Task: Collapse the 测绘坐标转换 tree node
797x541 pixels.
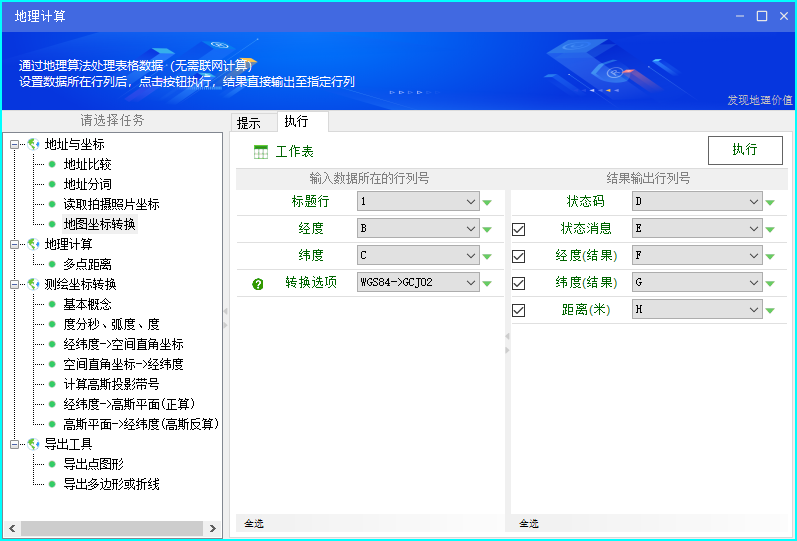Action: (x=15, y=284)
